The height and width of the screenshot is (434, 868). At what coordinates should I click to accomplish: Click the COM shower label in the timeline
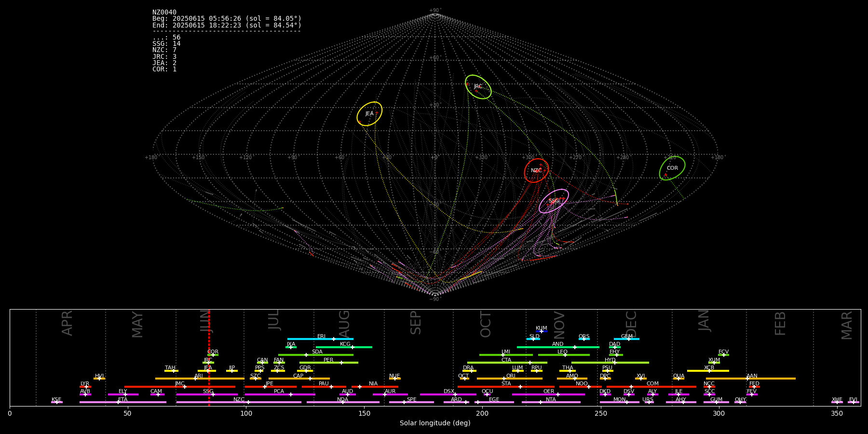pyautogui.click(x=652, y=384)
